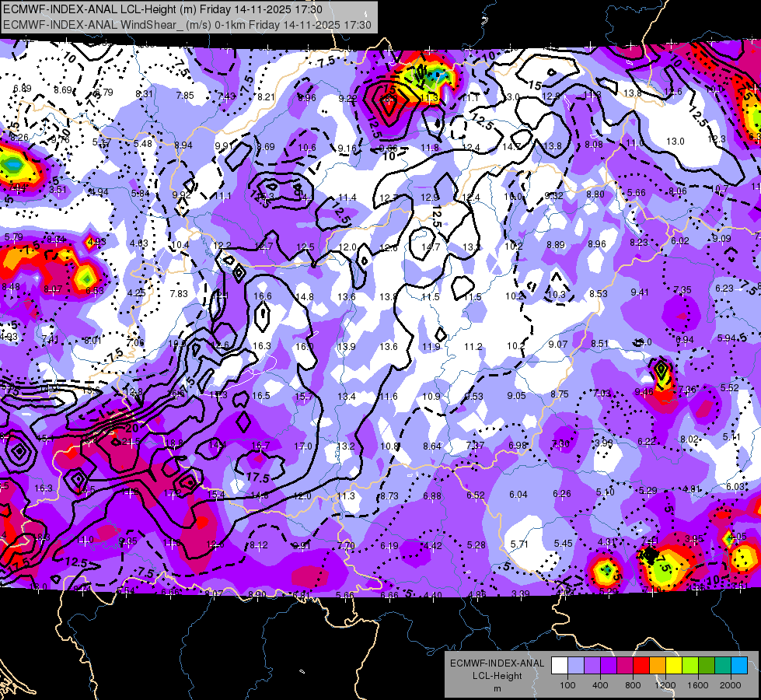Click the value 3.39 at the bottom edge

(x=521, y=593)
